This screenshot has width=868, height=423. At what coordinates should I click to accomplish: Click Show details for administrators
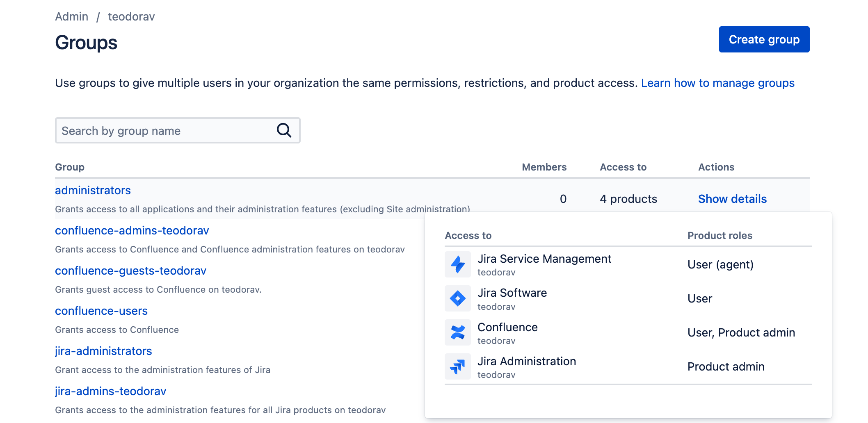click(x=732, y=199)
